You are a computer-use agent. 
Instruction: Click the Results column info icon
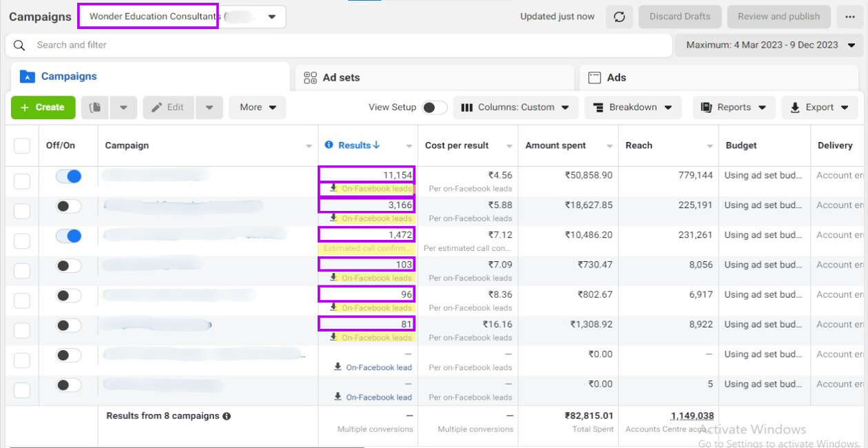[x=329, y=145]
